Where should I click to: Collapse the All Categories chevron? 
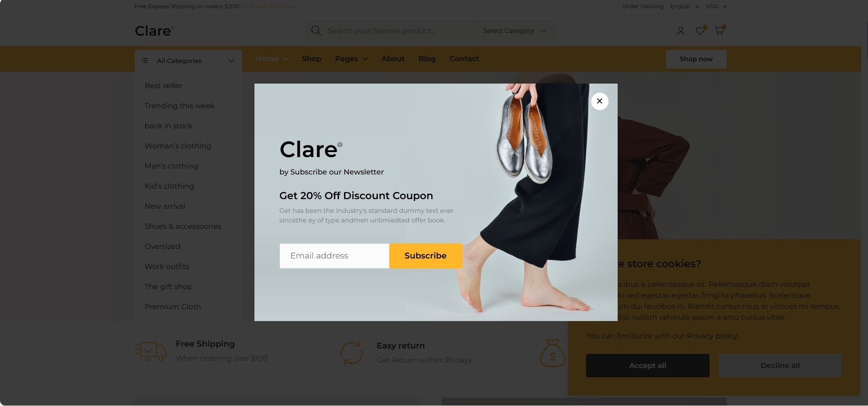pyautogui.click(x=231, y=61)
